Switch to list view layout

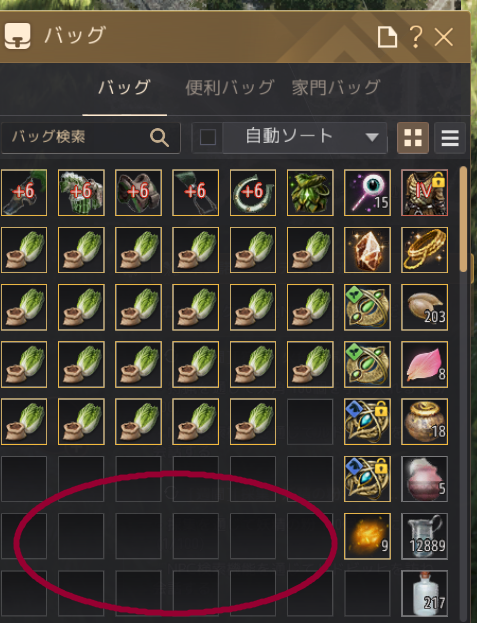click(450, 138)
